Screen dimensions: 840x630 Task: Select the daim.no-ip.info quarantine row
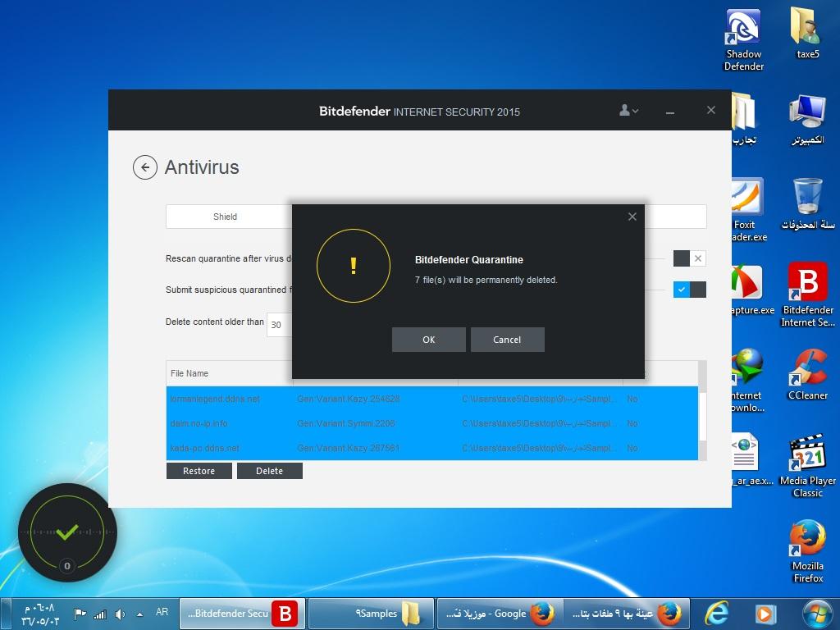tap(431, 423)
